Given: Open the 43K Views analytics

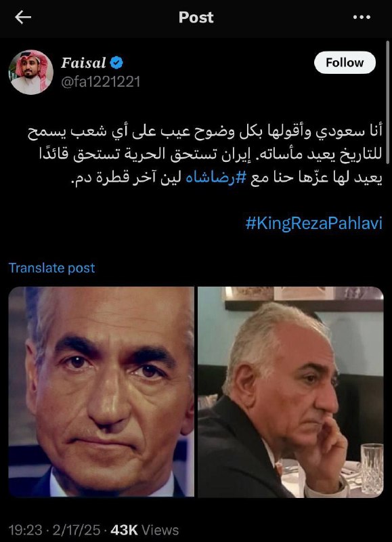Looking at the screenshot, I should pos(144,530).
